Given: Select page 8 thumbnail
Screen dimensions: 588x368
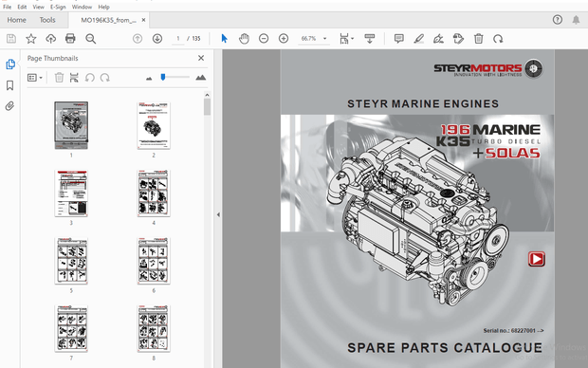Looking at the screenshot, I should 154,328.
